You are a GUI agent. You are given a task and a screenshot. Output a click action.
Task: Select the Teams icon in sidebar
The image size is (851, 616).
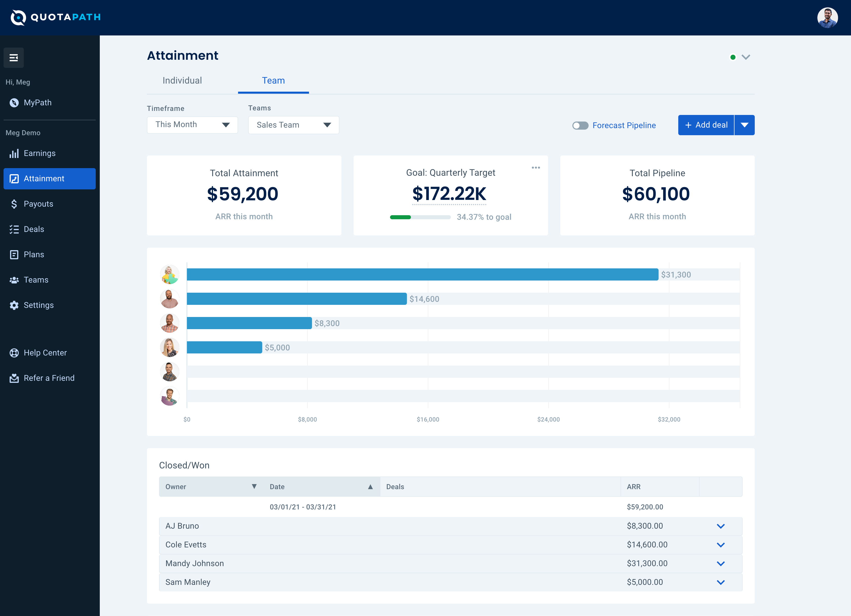(14, 280)
